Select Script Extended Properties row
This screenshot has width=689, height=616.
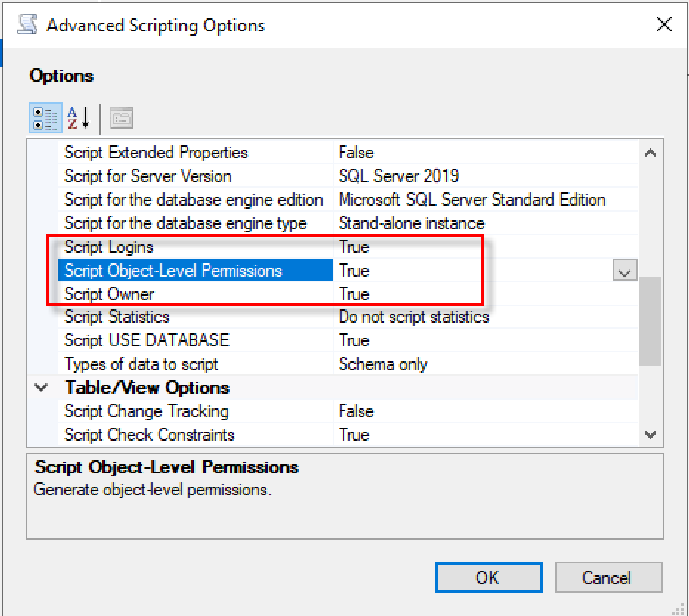(156, 153)
